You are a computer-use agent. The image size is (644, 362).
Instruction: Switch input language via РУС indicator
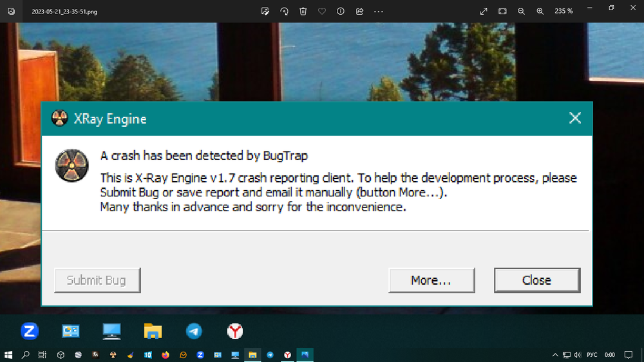[x=592, y=355]
